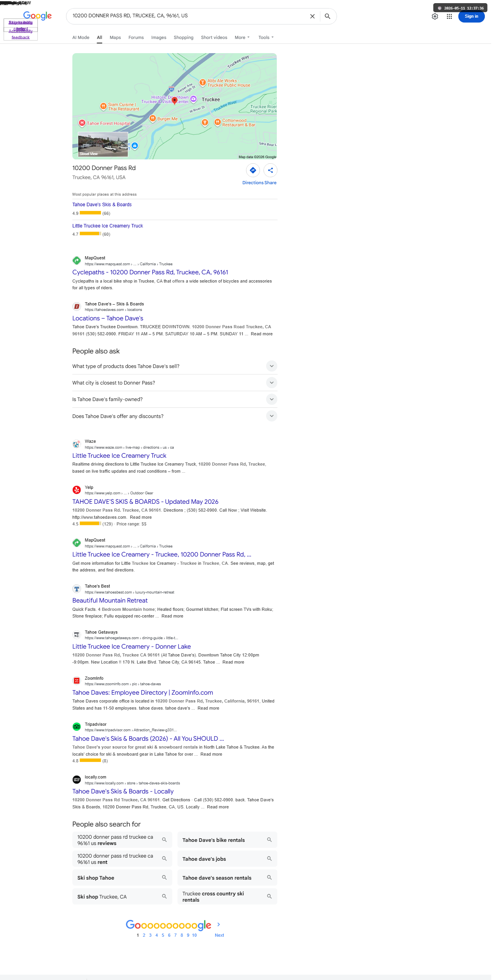Image resolution: width=497 pixels, height=980 pixels.
Task: Expand 'Is Tahoe Dave's family-owned?' question
Action: [x=175, y=399]
